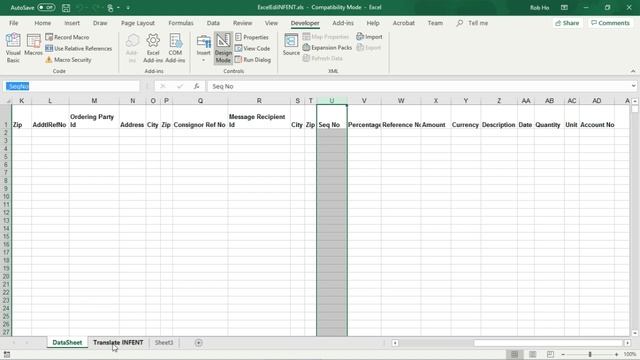
Task: Open Quick Access Toolbar customize dropdown
Action: (x=128, y=7)
